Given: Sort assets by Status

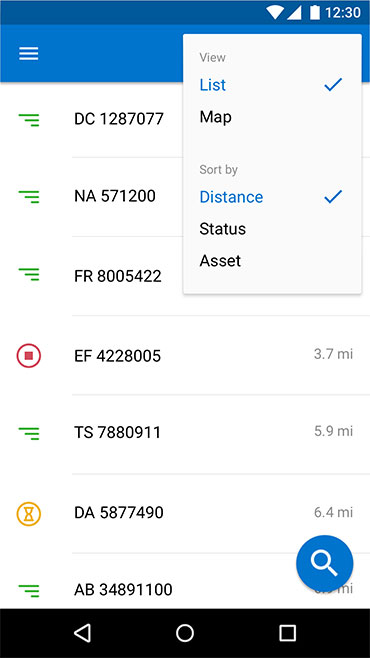Looking at the screenshot, I should [272, 229].
